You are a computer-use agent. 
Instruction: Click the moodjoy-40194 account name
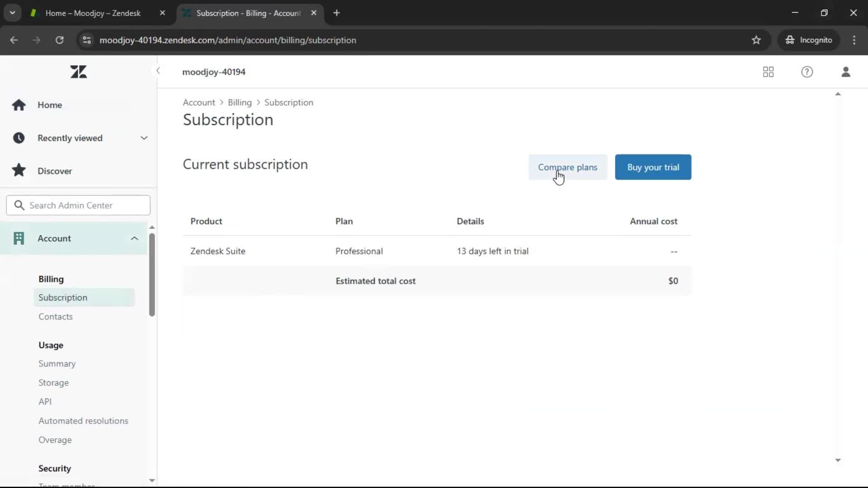click(214, 72)
